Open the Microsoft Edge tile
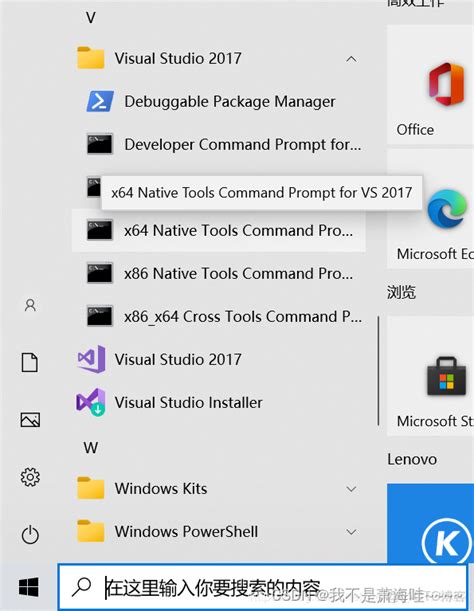Screen dimensions: 474x611 (x=430, y=208)
